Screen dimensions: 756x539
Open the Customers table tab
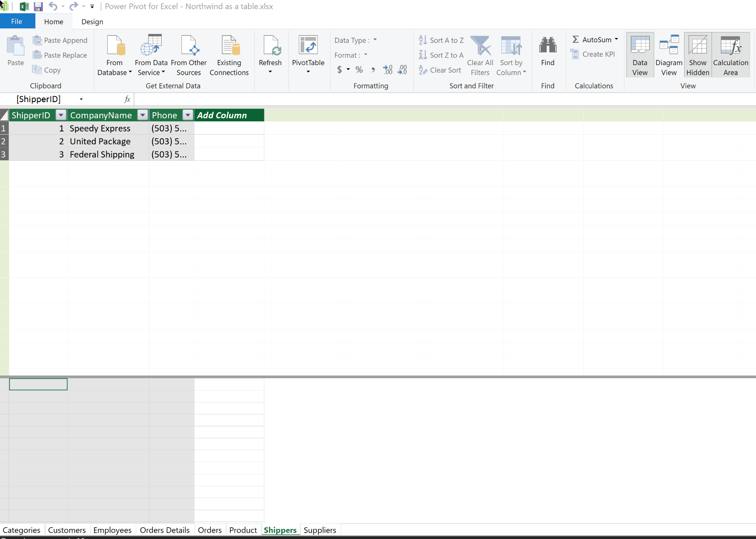[67, 530]
